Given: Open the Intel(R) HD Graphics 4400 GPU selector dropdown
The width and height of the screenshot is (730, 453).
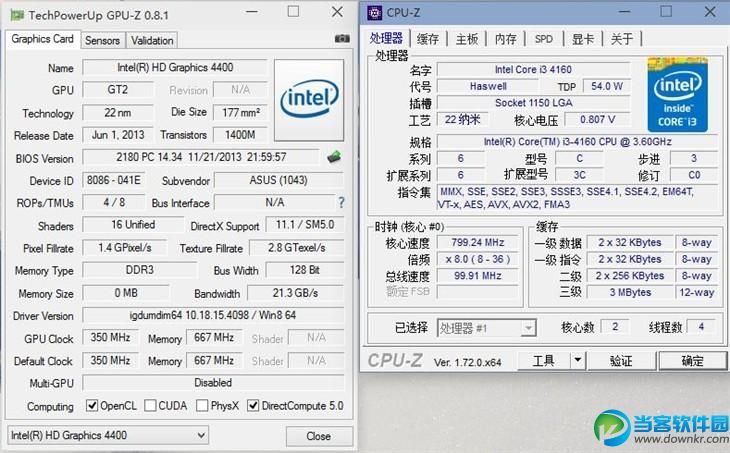Looking at the screenshot, I should (x=108, y=435).
